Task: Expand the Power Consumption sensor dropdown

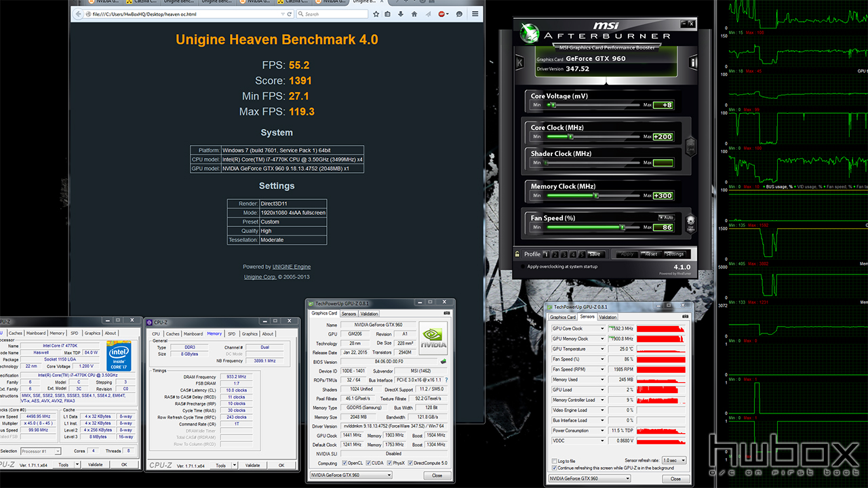Action: pos(601,430)
